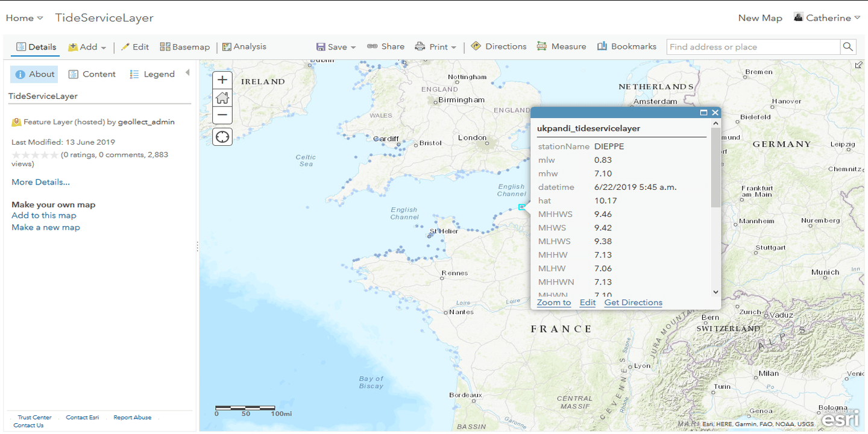Switch to the About tab
The width and height of the screenshot is (868, 434).
tap(34, 74)
